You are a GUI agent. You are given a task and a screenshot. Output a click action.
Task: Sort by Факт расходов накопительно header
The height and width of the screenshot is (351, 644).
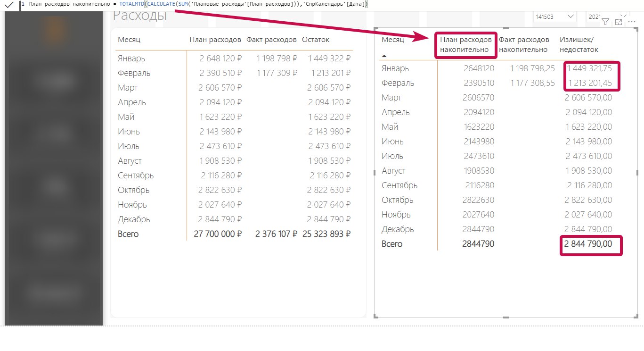(x=524, y=44)
